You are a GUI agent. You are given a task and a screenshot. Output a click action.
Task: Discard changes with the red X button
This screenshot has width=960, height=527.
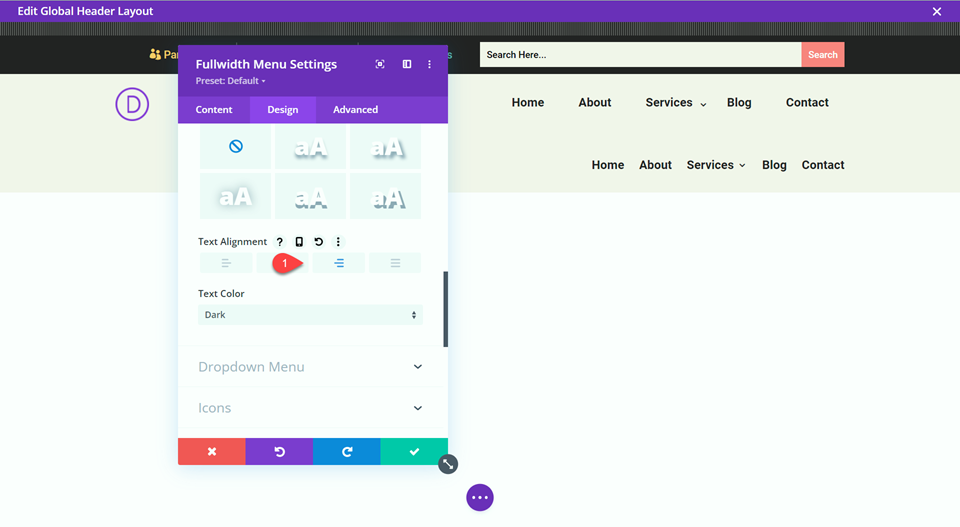click(212, 452)
